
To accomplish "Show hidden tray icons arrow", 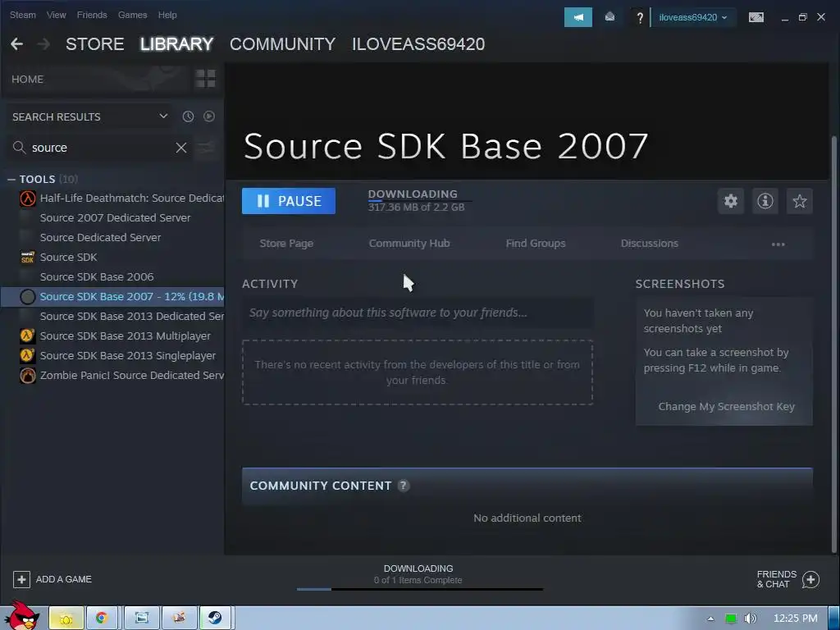I will 710,619.
